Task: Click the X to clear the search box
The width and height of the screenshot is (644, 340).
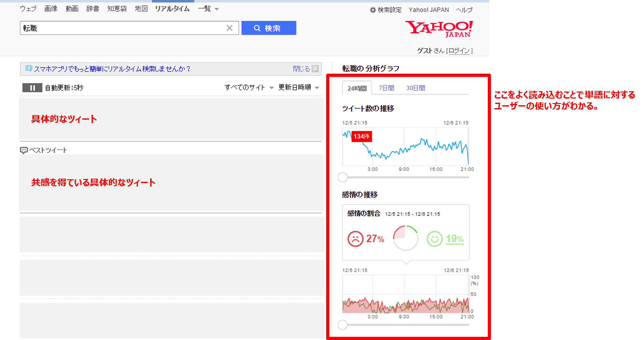Action: [229, 28]
